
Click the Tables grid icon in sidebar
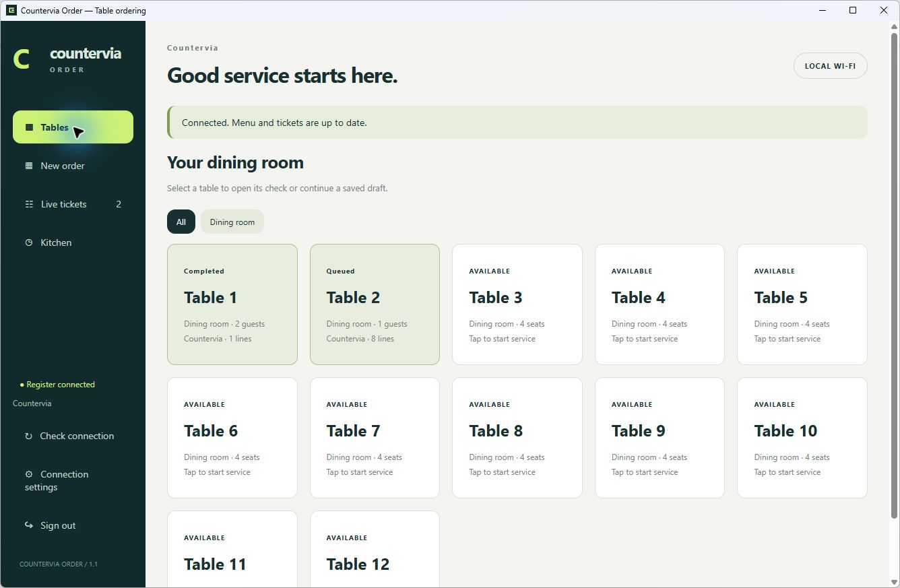[29, 127]
